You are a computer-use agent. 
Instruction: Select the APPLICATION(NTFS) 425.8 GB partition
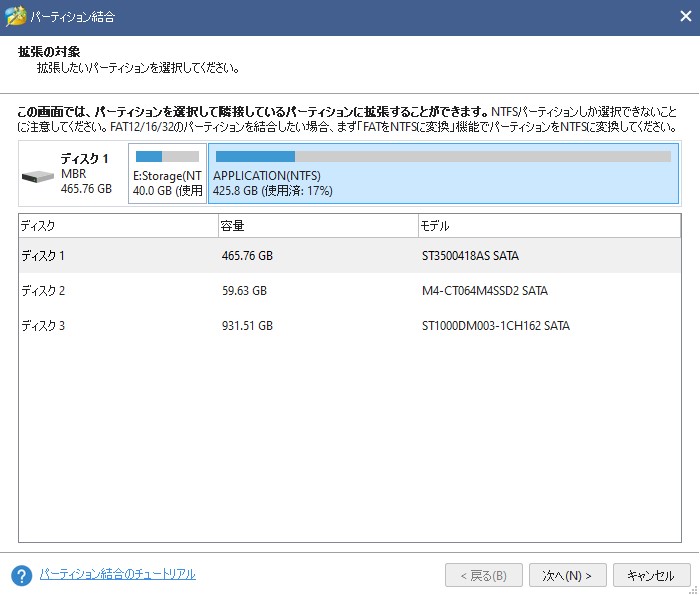tap(443, 174)
